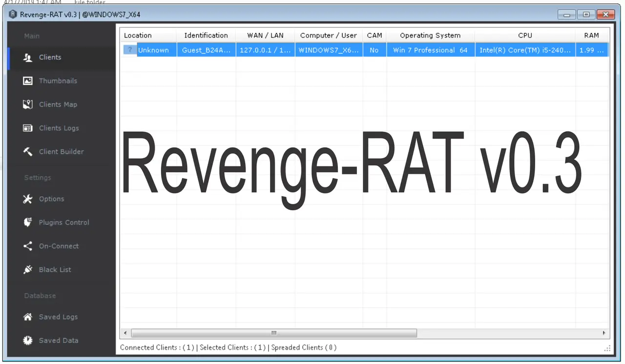
Task: Open the Clients Map
Action: (58, 104)
